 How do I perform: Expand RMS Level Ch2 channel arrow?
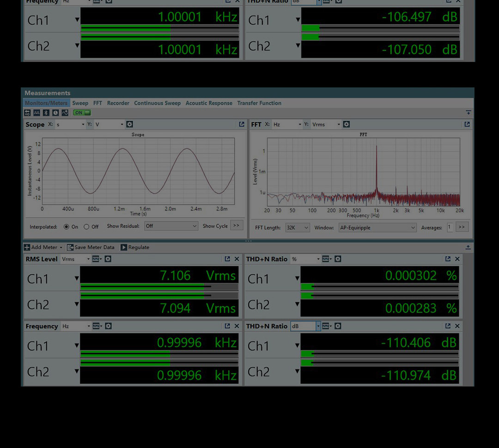(x=77, y=304)
